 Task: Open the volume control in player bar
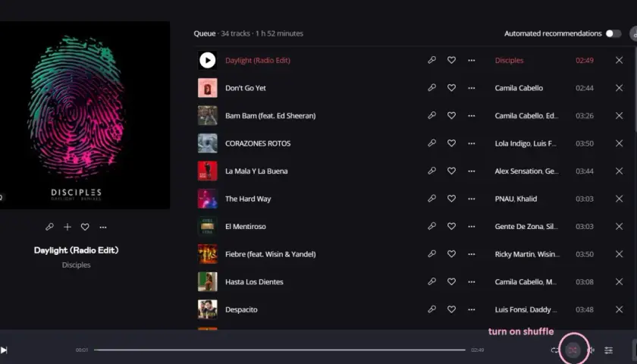pos(591,350)
